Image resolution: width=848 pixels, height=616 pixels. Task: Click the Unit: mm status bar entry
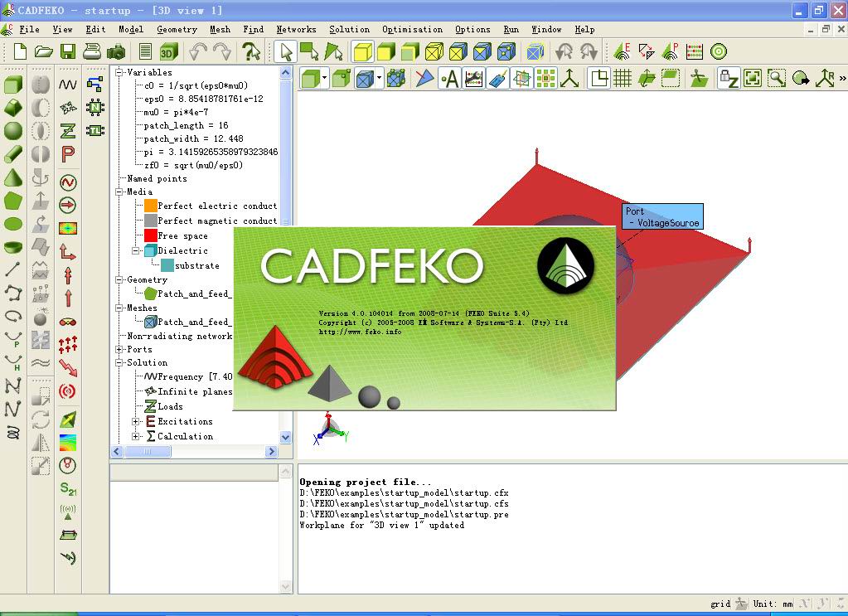coord(773,604)
